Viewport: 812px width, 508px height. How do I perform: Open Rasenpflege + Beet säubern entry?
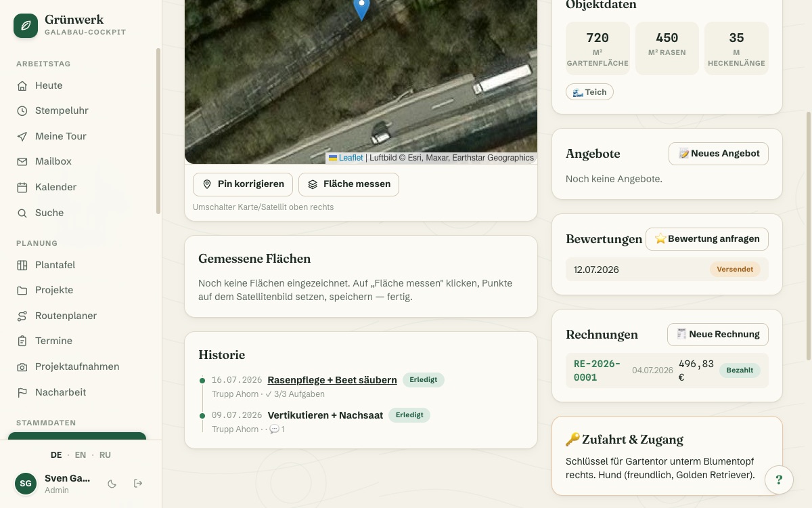tap(332, 380)
